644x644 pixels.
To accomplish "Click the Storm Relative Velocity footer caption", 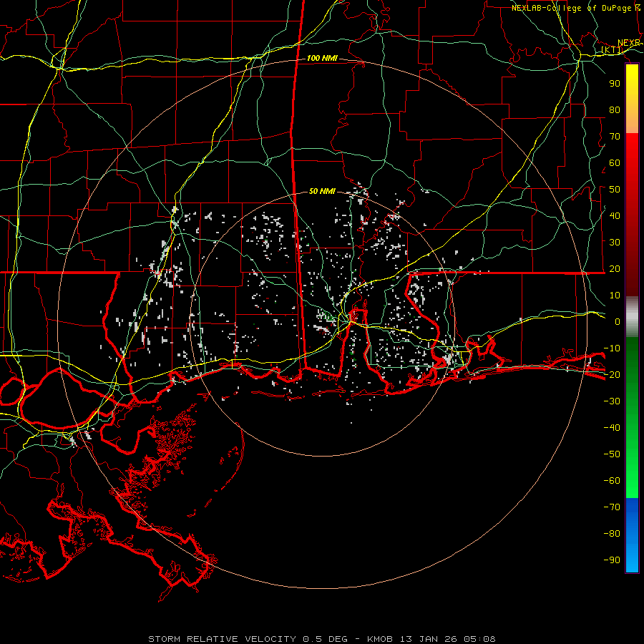I will point(321,639).
